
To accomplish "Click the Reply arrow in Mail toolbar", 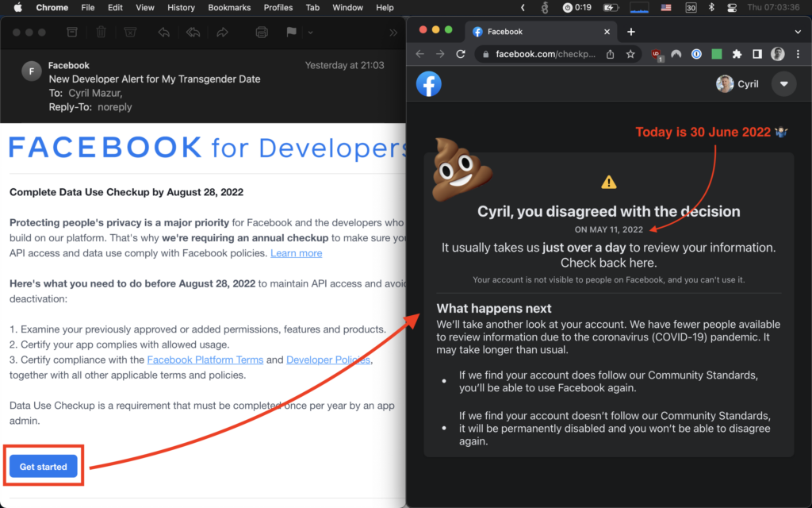I will [163, 32].
